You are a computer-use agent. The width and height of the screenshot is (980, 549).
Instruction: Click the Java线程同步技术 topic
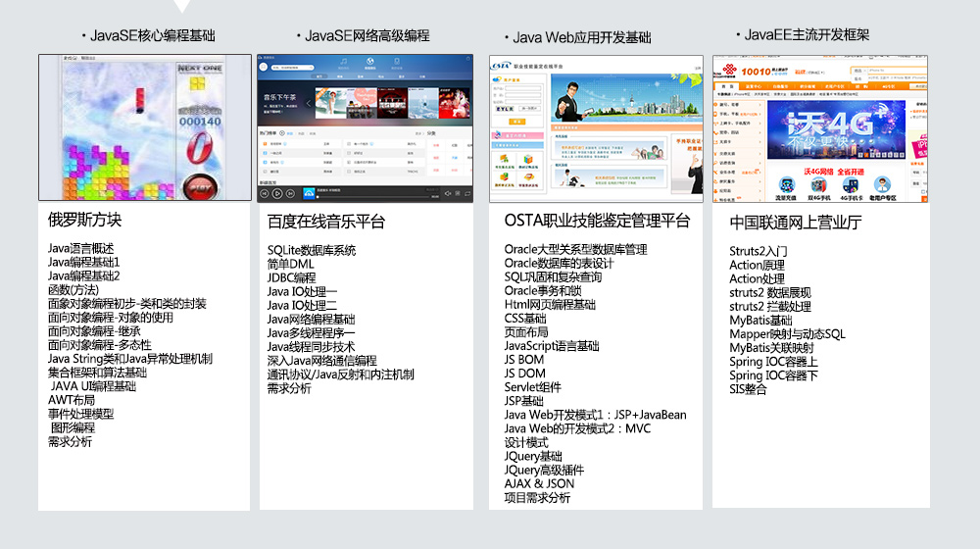coord(312,346)
